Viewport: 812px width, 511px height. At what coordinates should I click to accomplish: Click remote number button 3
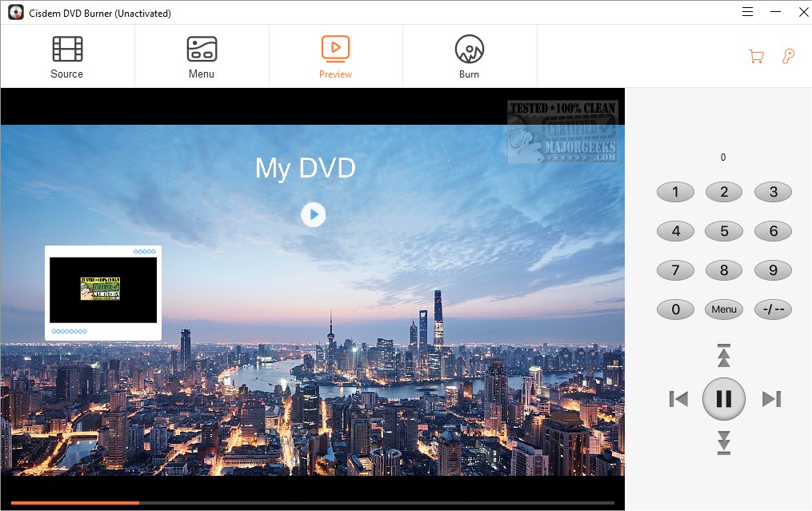point(773,192)
